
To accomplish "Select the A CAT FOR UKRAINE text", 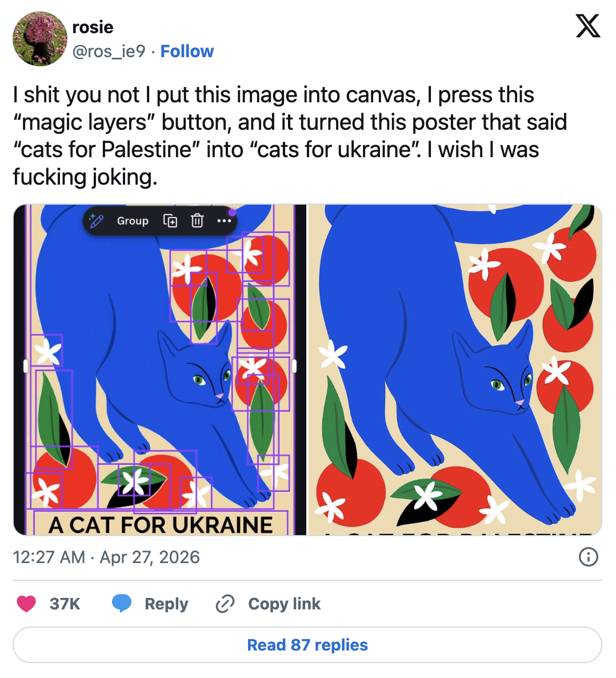I will click(x=161, y=525).
